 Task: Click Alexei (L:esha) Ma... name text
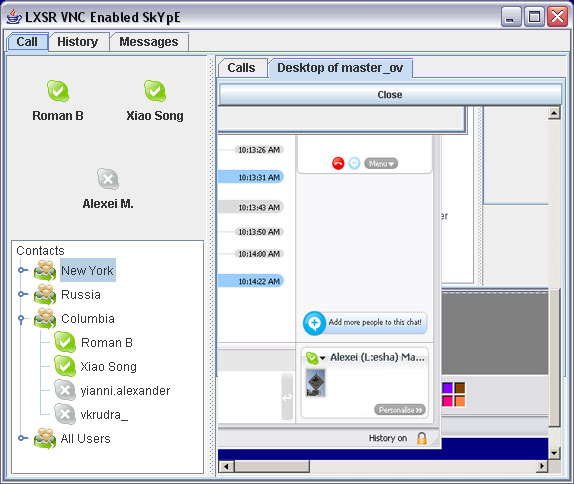[x=377, y=357]
